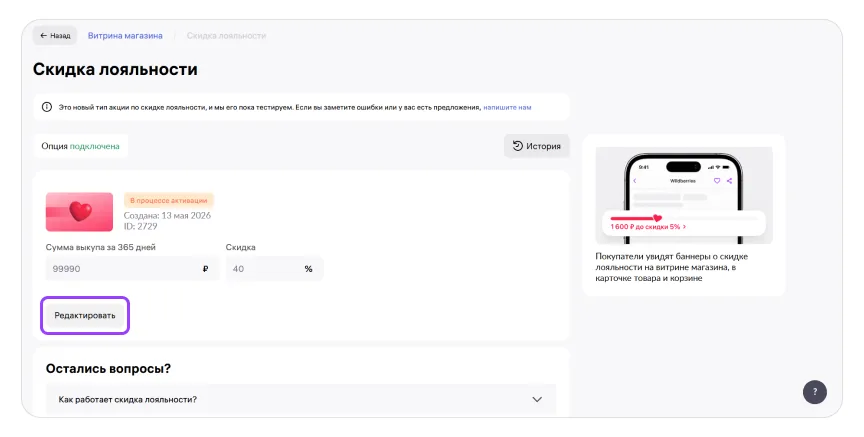Click the heart loyalty card image

(79, 212)
